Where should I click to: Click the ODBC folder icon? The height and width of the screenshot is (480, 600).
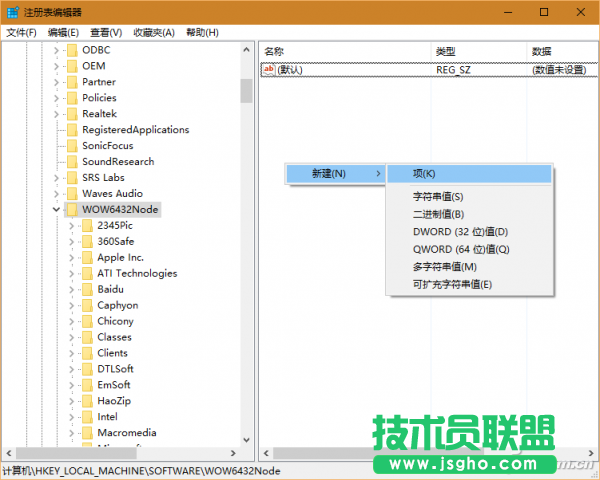tap(72, 50)
